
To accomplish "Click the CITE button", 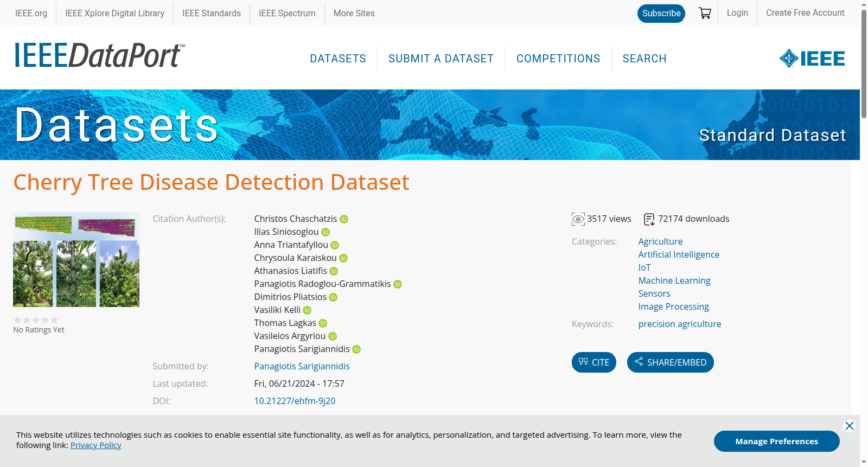I will coord(594,362).
